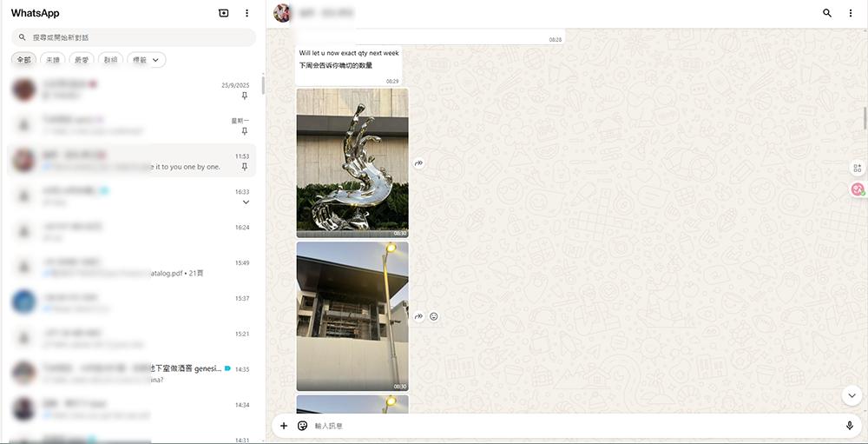The height and width of the screenshot is (444, 868).
Task: React with emoji to the building photo
Action: coord(434,316)
